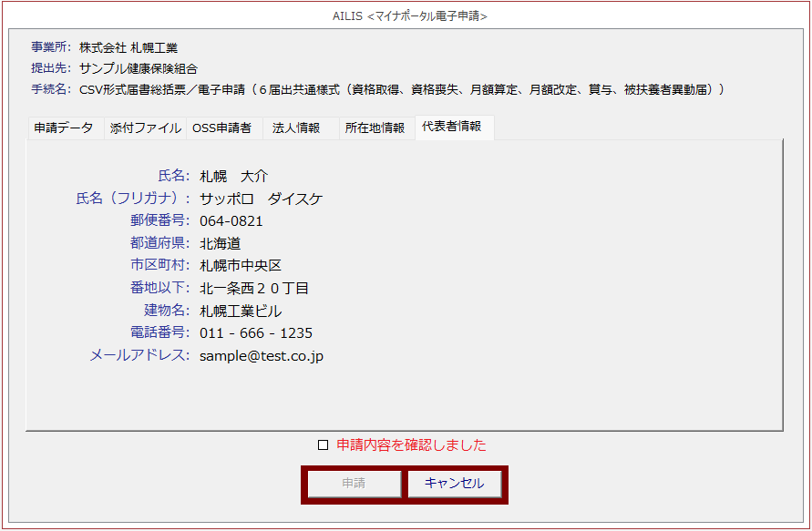Viewport: 812px width, 531px height.
Task: Click the office name 株式会社 札幌工業
Action: (x=128, y=47)
